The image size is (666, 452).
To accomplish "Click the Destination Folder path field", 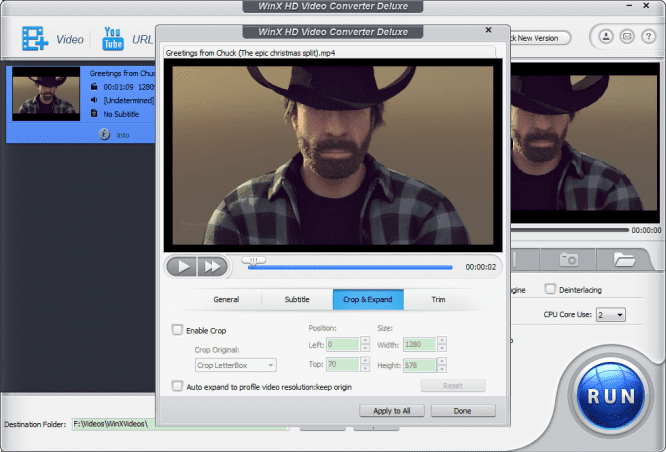I will pos(181,424).
